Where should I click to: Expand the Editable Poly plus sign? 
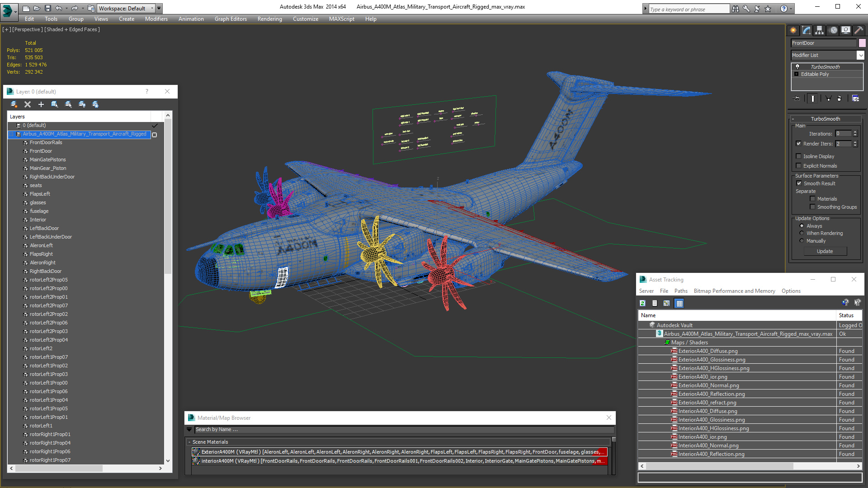coord(797,74)
